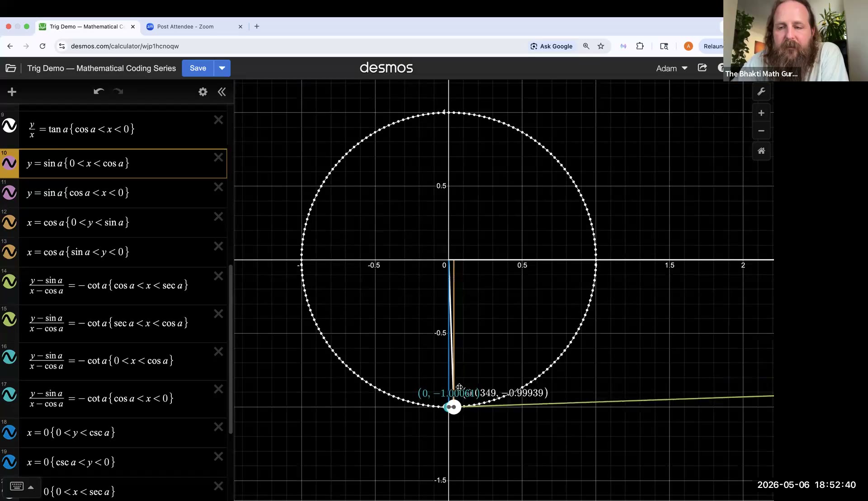Hide expression 12 x = cos a curve
Screen dimensions: 868x501
click(x=9, y=222)
